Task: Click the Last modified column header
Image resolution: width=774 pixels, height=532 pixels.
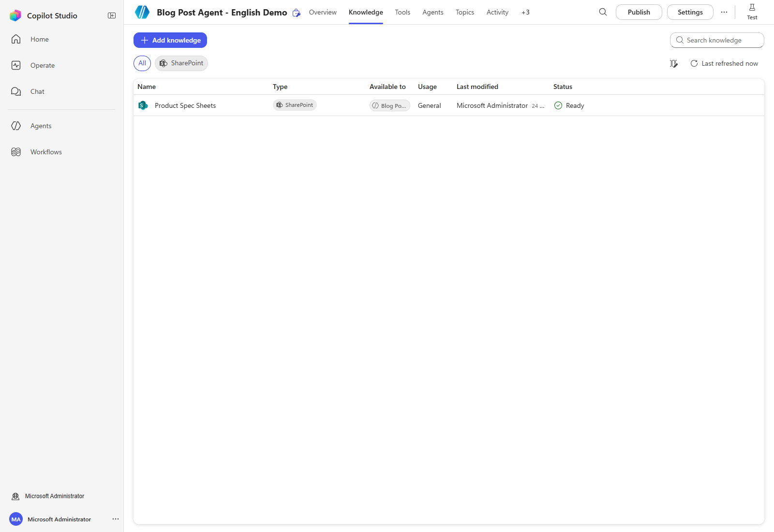Action: pyautogui.click(x=477, y=87)
